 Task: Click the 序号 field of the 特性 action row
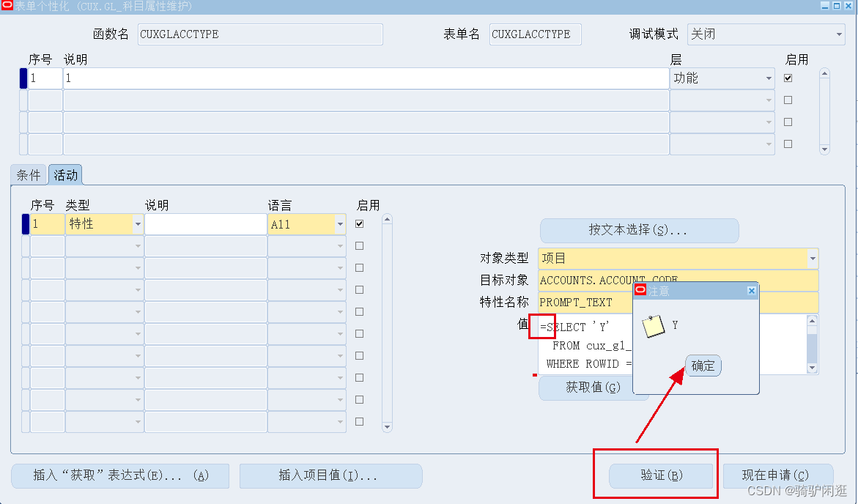click(x=48, y=224)
